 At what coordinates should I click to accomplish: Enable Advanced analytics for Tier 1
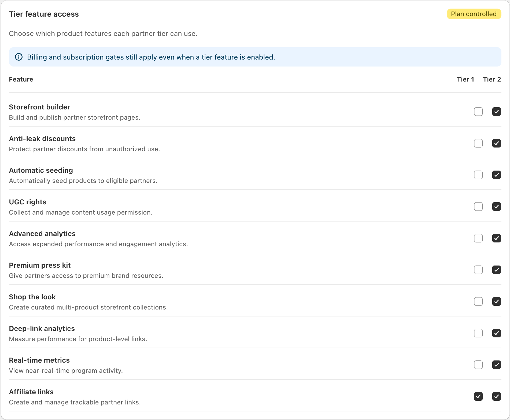coord(478,238)
